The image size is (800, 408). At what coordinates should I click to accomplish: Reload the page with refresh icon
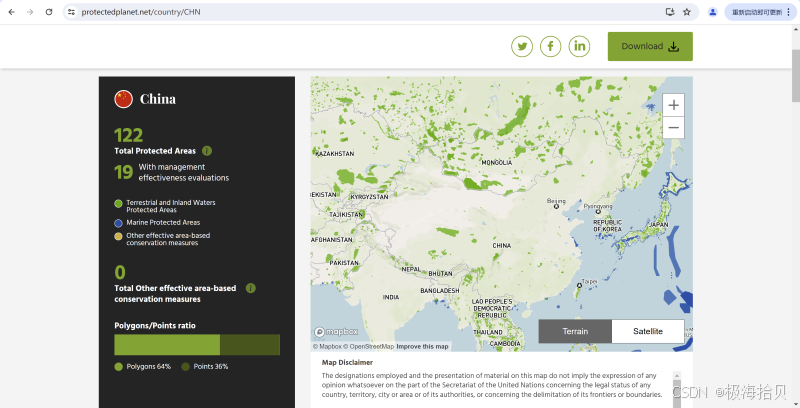click(x=49, y=12)
